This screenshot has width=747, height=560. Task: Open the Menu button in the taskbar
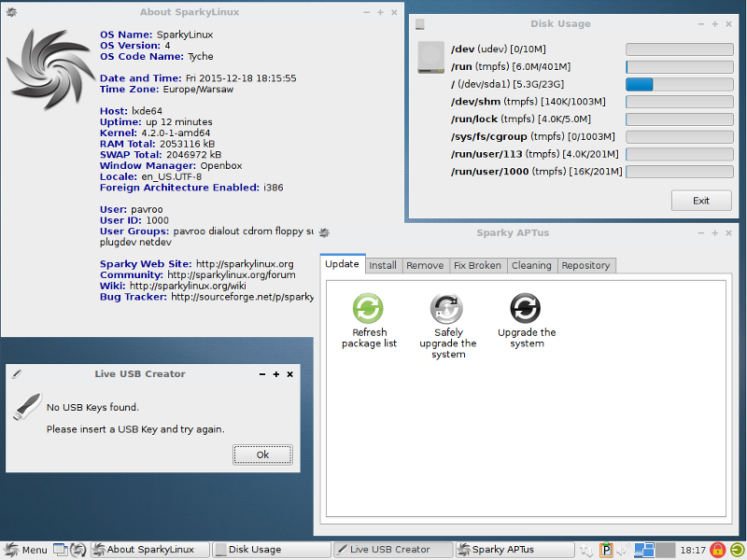coord(26,550)
